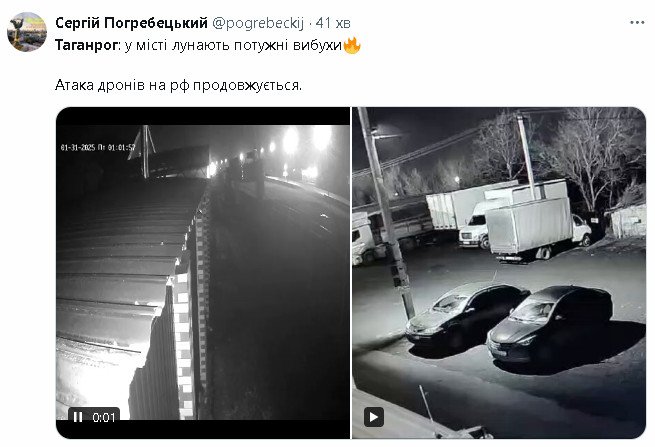Open the post via 41 хв timestamp
The width and height of the screenshot is (655, 447).
pyautogui.click(x=333, y=23)
